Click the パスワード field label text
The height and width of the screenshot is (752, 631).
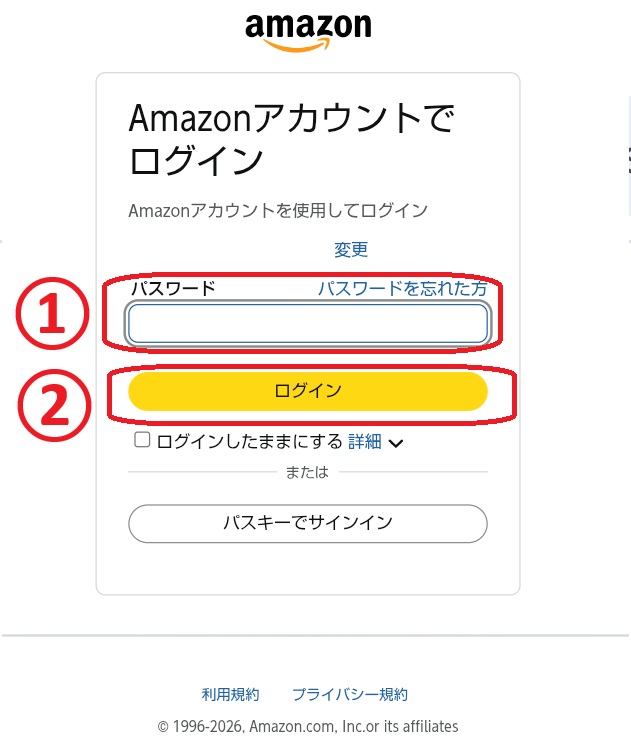point(173,288)
